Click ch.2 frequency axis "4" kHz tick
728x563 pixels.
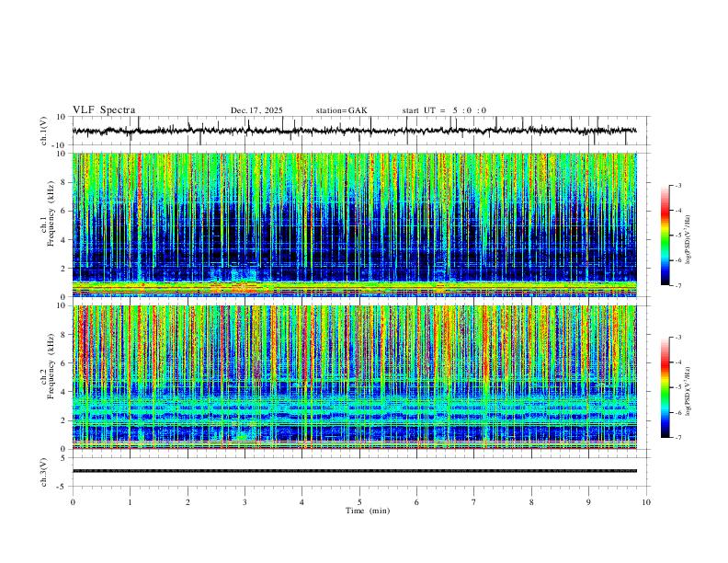point(64,392)
